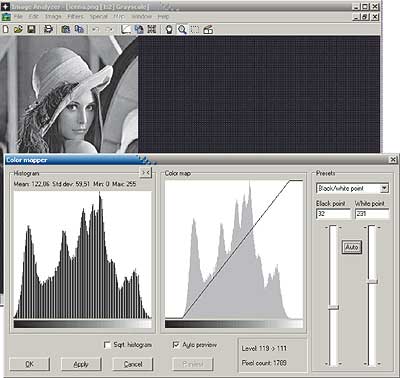Open the color mapper curve toolbar icon
Image resolution: width=400 pixels, height=378 pixels.
[126, 29]
